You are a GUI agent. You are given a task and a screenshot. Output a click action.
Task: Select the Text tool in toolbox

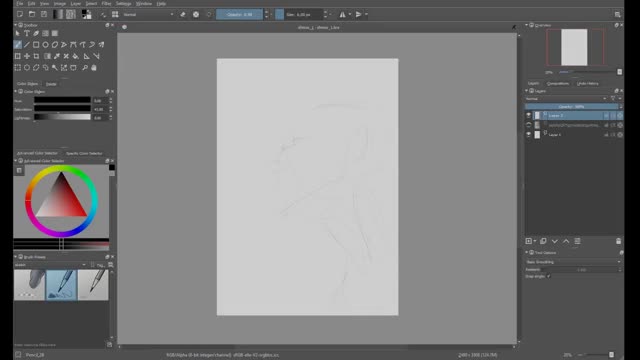click(x=27, y=33)
